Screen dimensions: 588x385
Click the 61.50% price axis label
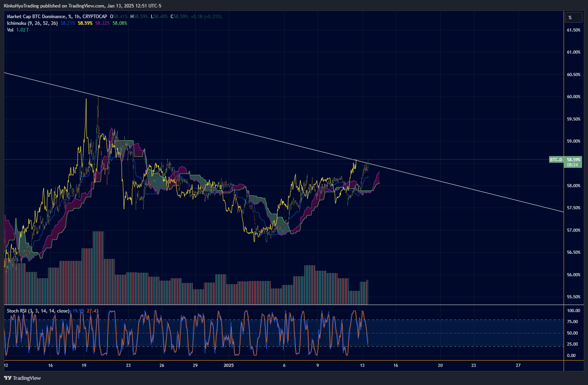(573, 30)
